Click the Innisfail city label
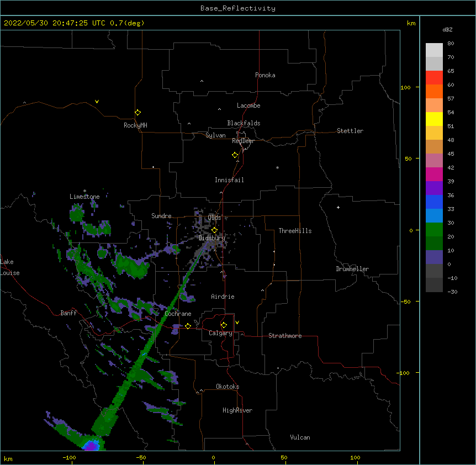This screenshot has width=476, height=465. [229, 180]
